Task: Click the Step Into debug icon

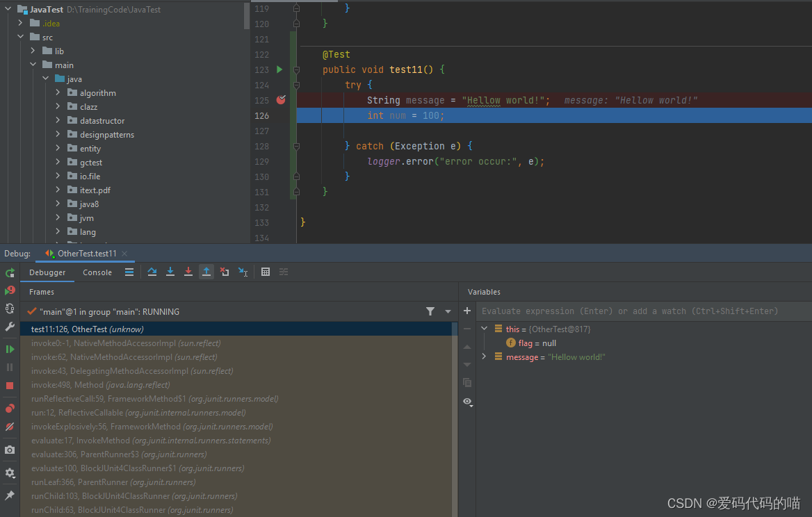Action: point(170,272)
